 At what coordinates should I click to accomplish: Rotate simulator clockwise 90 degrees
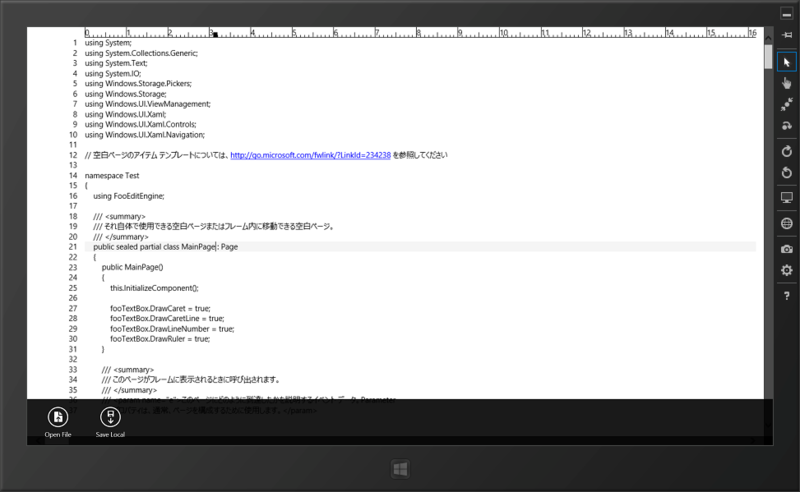786,151
